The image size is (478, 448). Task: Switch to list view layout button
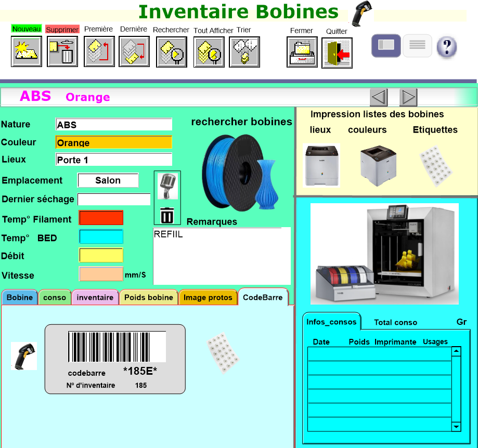coord(417,45)
